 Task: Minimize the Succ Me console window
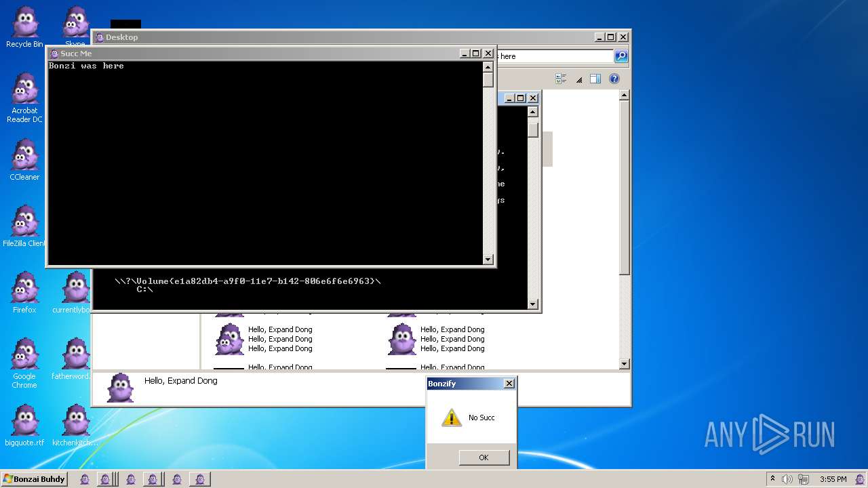coord(465,54)
